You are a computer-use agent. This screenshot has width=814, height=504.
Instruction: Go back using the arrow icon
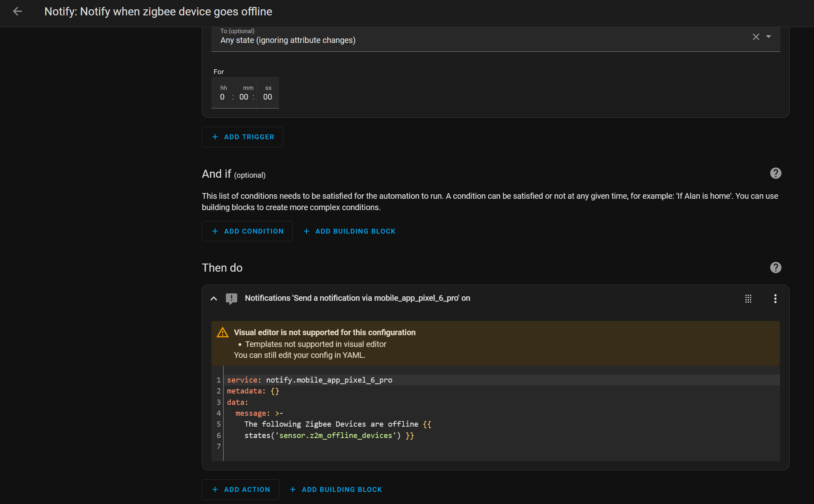pyautogui.click(x=17, y=11)
